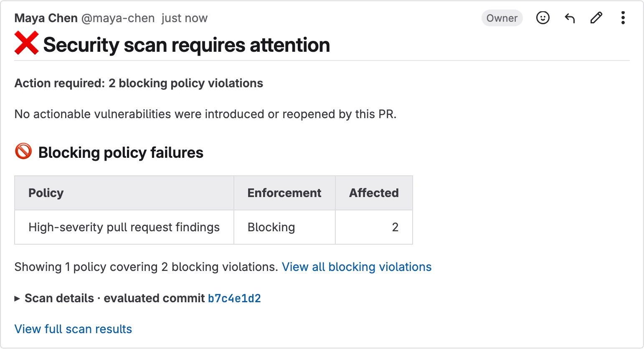This screenshot has width=644, height=349.
Task: Open commit b7c4e1d2
Action: tap(234, 298)
